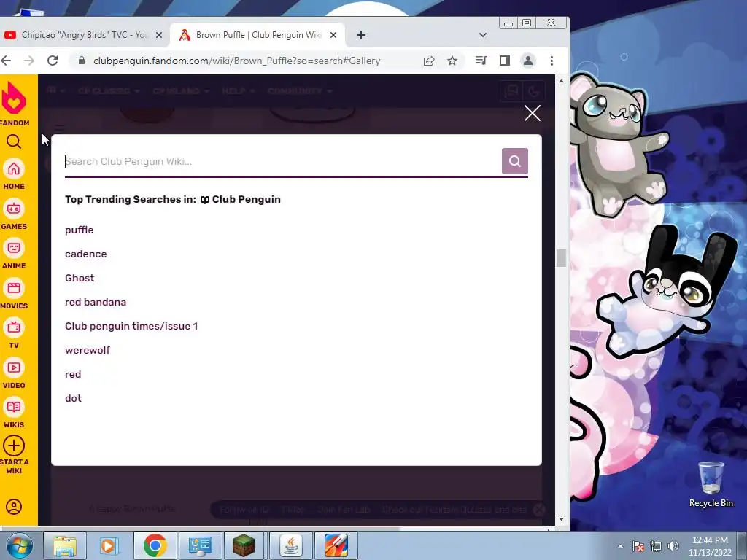This screenshot has height=560, width=747.
Task: Select trending search 'cadence'
Action: [86, 254]
